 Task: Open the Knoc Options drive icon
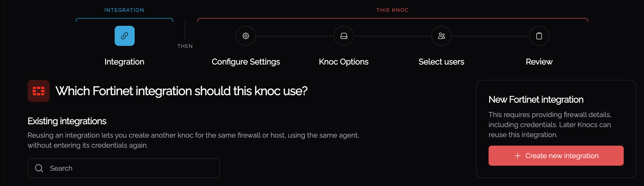[x=344, y=36]
